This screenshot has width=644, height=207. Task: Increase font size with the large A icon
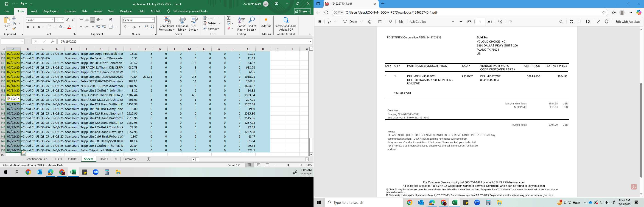pyautogui.click(x=67, y=20)
